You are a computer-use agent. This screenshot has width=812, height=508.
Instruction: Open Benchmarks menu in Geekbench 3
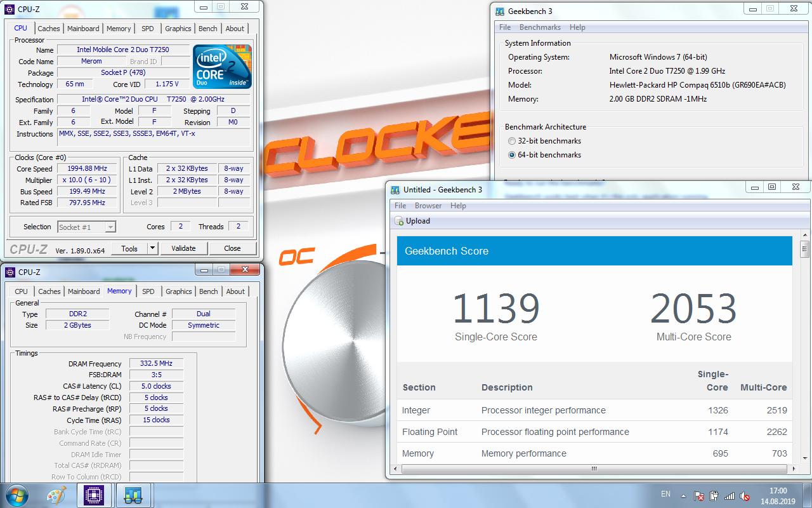pyautogui.click(x=540, y=27)
